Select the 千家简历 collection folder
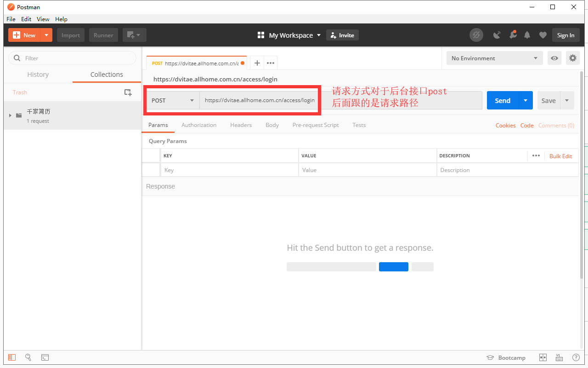The image size is (588, 368). [72, 115]
